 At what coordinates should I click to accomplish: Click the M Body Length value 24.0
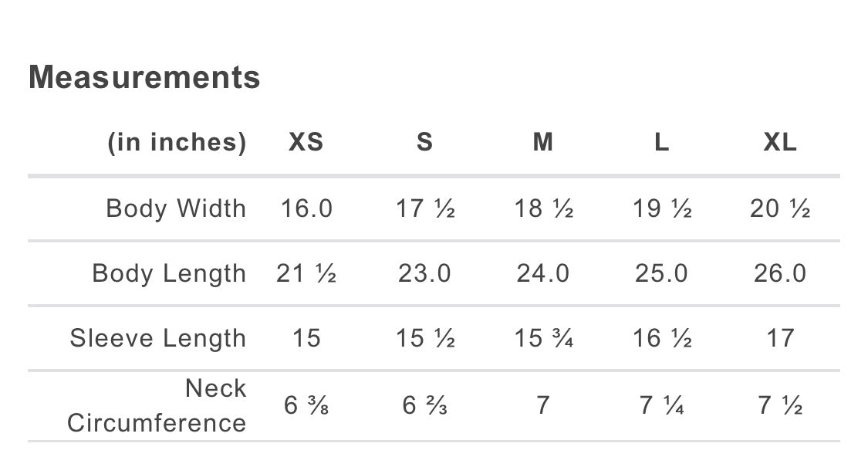click(x=543, y=273)
